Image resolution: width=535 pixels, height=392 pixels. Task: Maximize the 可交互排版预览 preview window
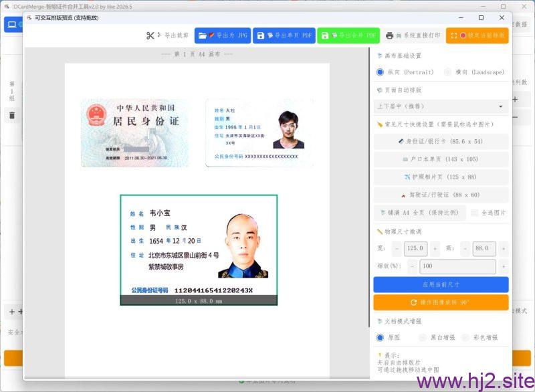[x=481, y=18]
